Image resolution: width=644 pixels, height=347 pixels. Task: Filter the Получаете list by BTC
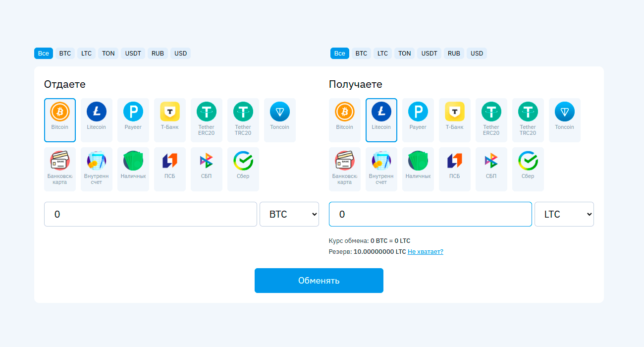point(362,54)
